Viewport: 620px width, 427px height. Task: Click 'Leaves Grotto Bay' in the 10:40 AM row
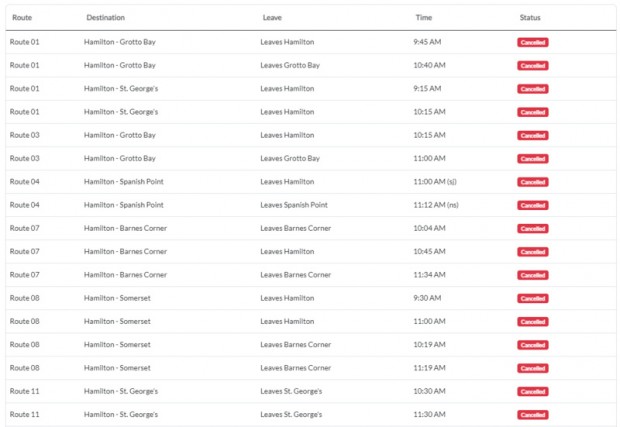[290, 65]
